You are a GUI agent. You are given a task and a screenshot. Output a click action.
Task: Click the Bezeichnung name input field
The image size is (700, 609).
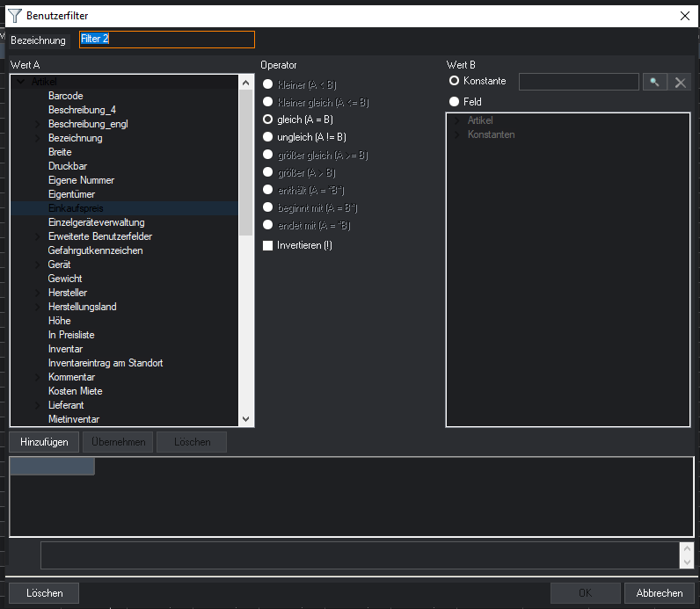pyautogui.click(x=167, y=40)
